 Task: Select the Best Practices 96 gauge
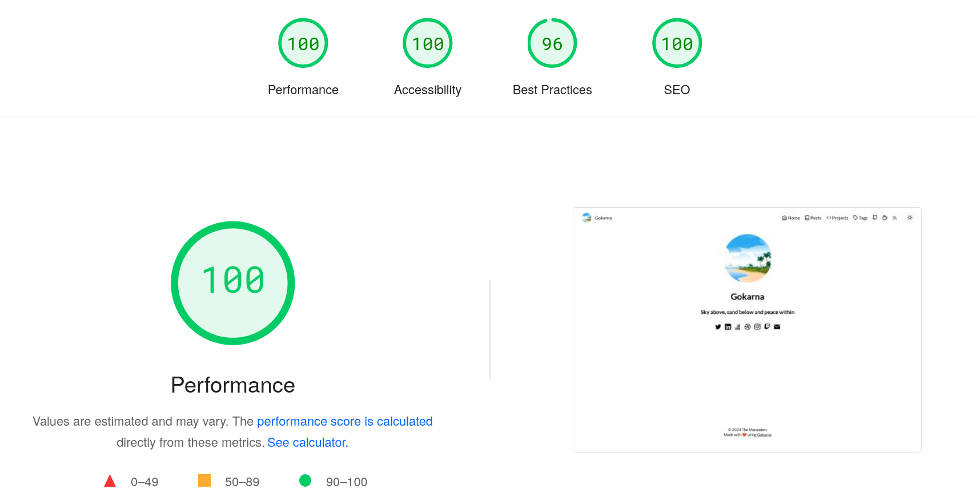[x=552, y=43]
